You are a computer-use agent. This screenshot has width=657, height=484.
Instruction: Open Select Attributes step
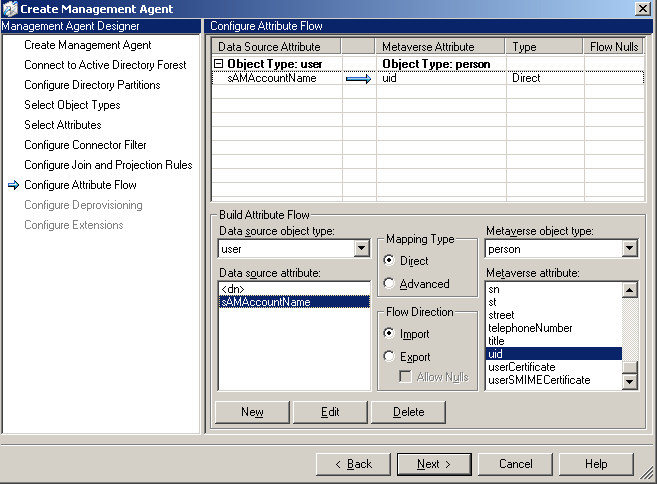[63, 125]
